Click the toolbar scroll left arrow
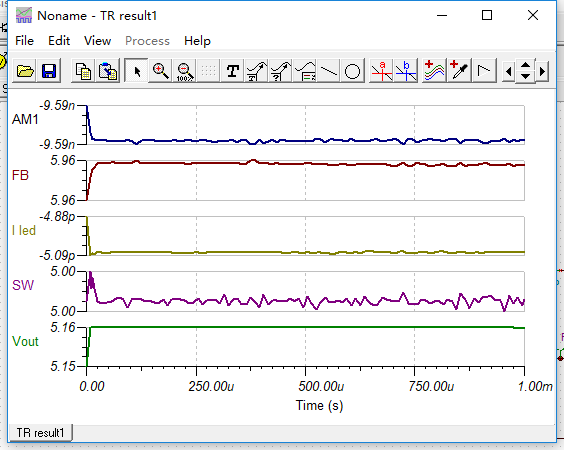The image size is (564, 450). [x=508, y=72]
